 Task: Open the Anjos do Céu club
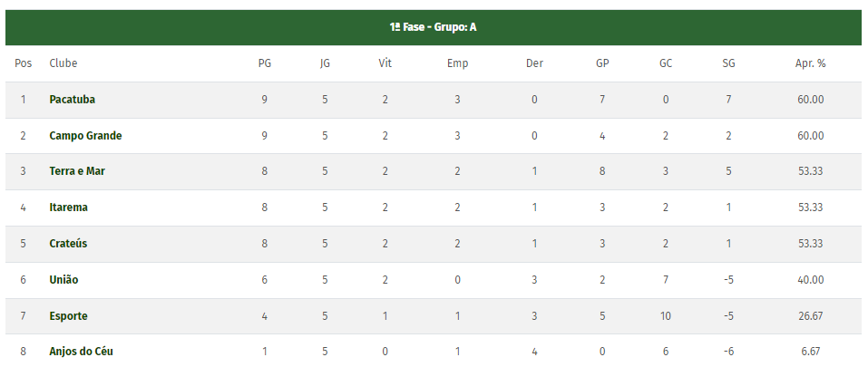81,352
